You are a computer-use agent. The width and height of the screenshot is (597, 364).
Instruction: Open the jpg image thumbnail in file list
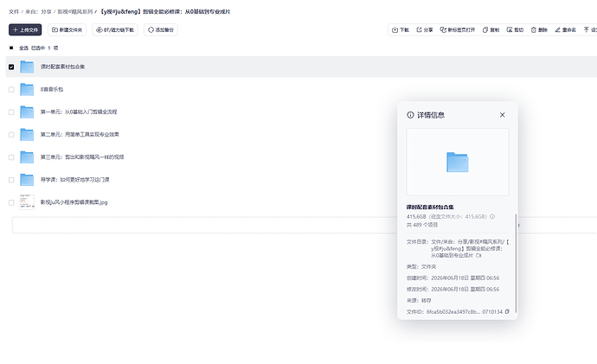pyautogui.click(x=27, y=202)
